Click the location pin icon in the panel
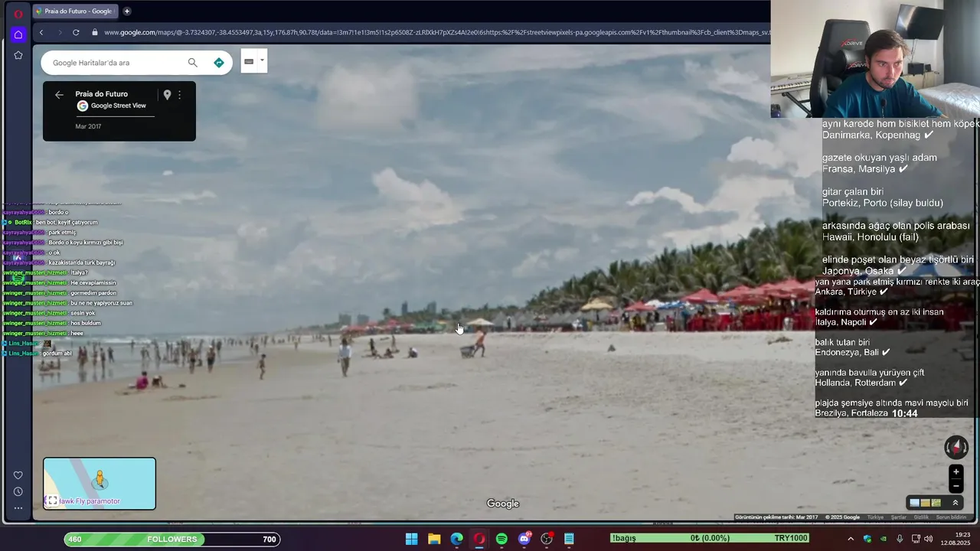 point(167,95)
